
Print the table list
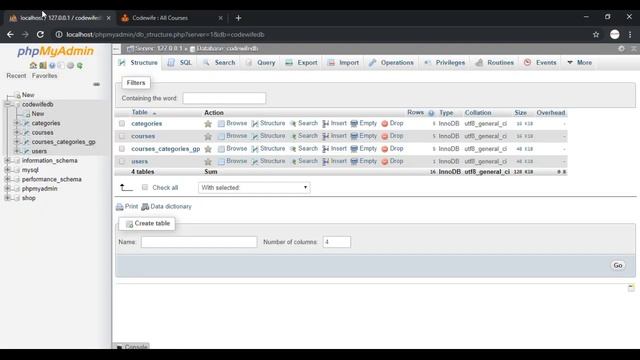coord(127,207)
